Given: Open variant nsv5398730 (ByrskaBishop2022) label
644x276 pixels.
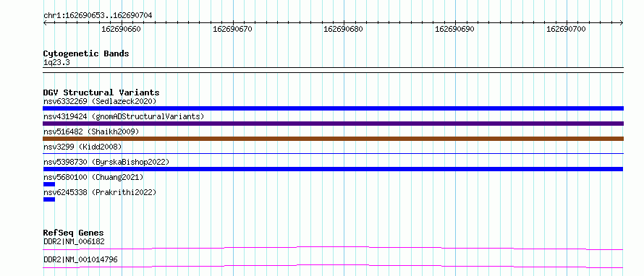Looking at the screenshot, I should coord(106,162).
